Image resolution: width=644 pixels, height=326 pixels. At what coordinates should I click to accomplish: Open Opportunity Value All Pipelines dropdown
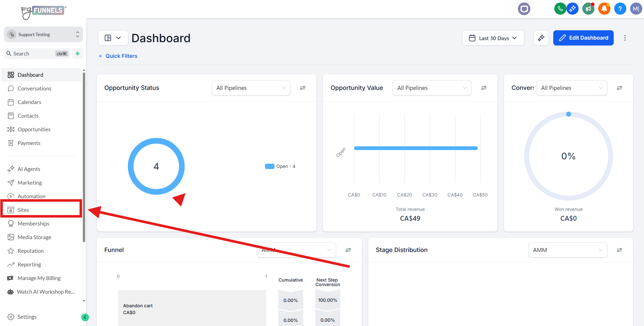pos(432,88)
